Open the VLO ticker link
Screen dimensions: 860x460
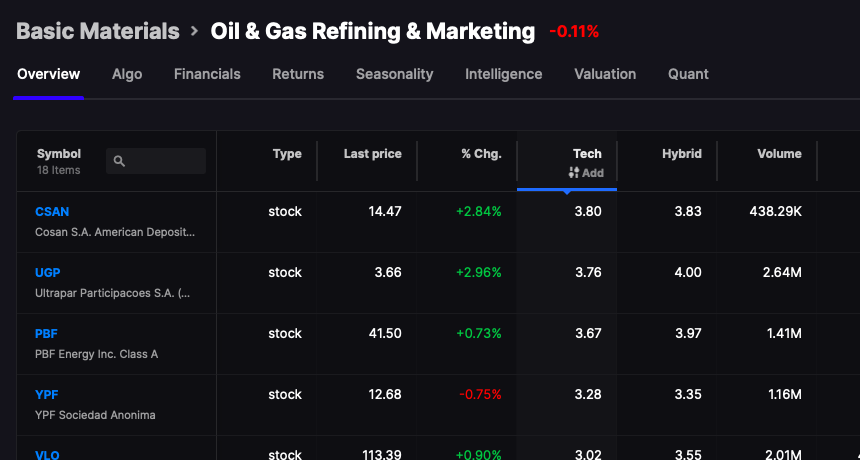point(47,455)
